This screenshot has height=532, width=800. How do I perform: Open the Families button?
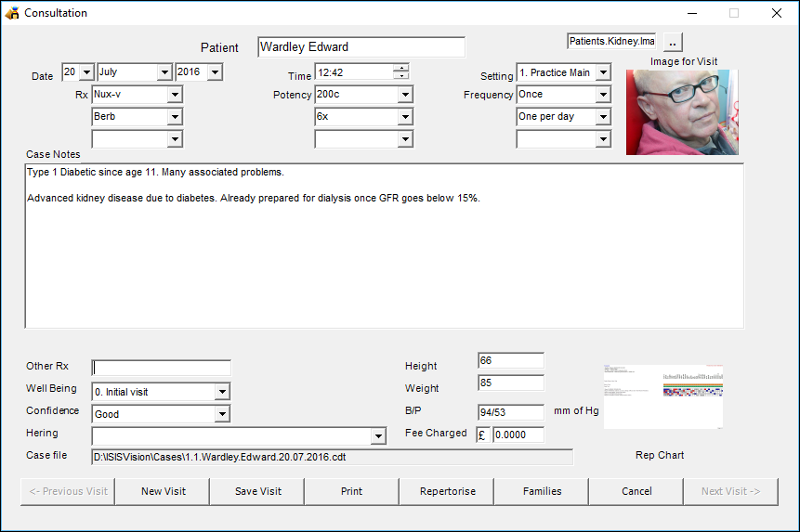(542, 491)
